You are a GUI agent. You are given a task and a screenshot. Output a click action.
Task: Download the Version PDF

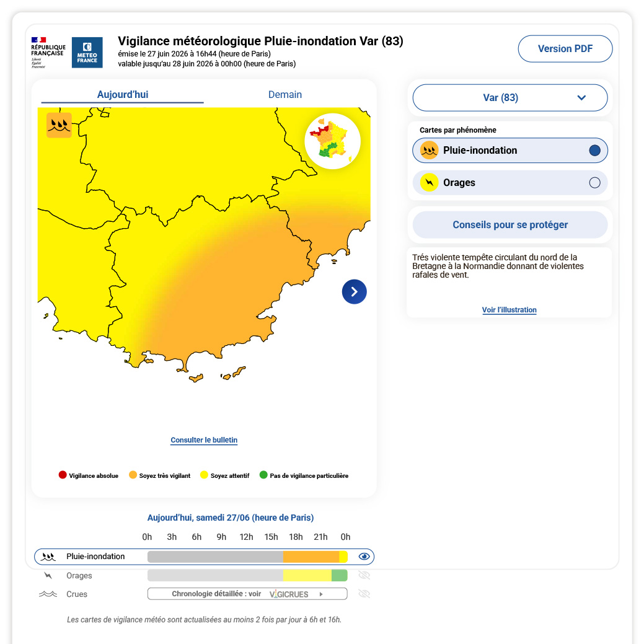(x=565, y=48)
